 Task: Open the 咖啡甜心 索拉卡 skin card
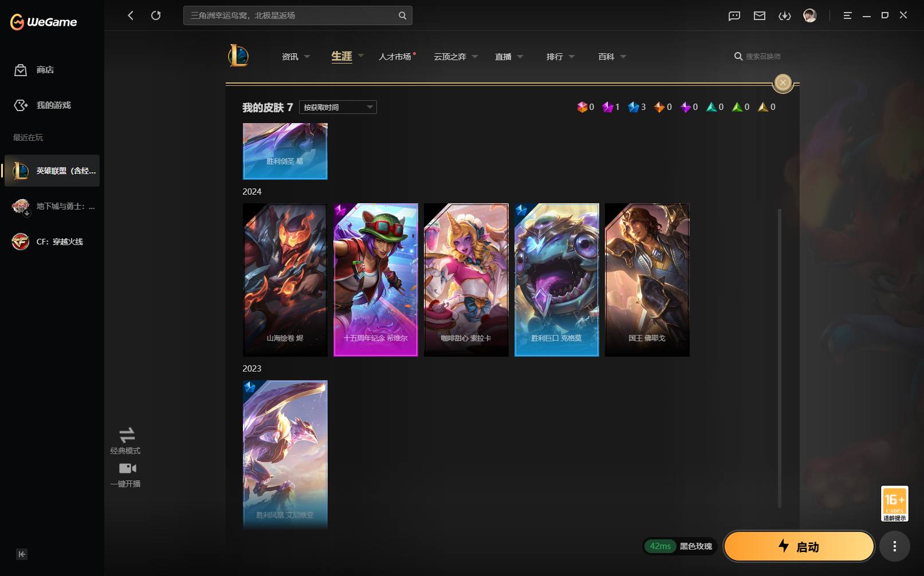[466, 280]
